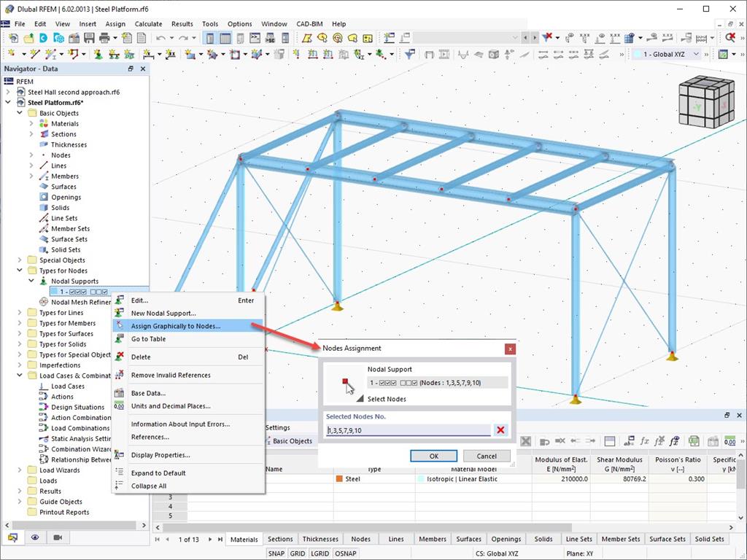Click the Steel orange color swatch
Image resolution: width=747 pixels, height=560 pixels.
pos(339,479)
